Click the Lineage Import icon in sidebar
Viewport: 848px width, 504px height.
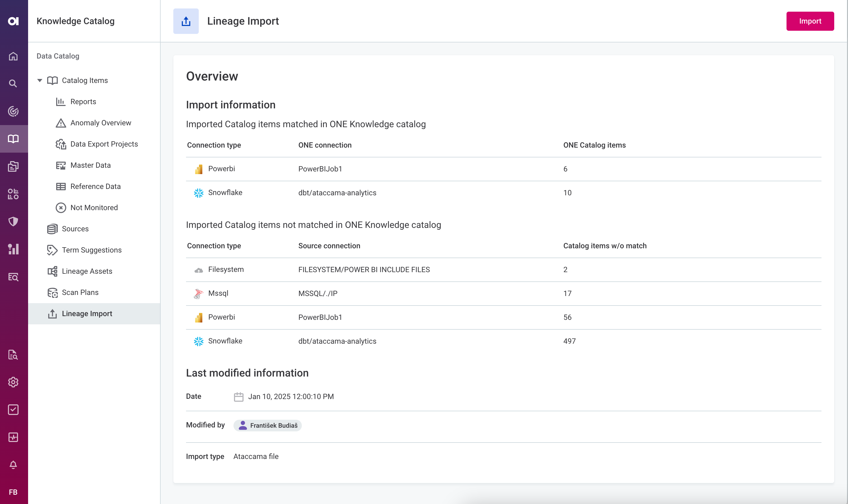53,313
